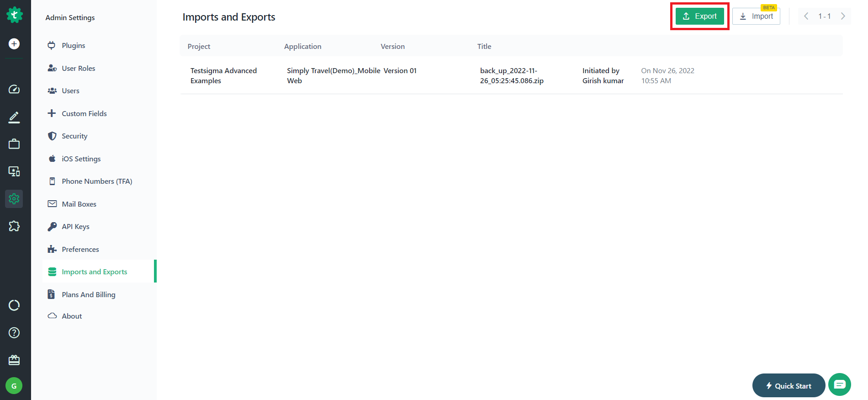
Task: Open the dashboard gauge icon
Action: [14, 89]
